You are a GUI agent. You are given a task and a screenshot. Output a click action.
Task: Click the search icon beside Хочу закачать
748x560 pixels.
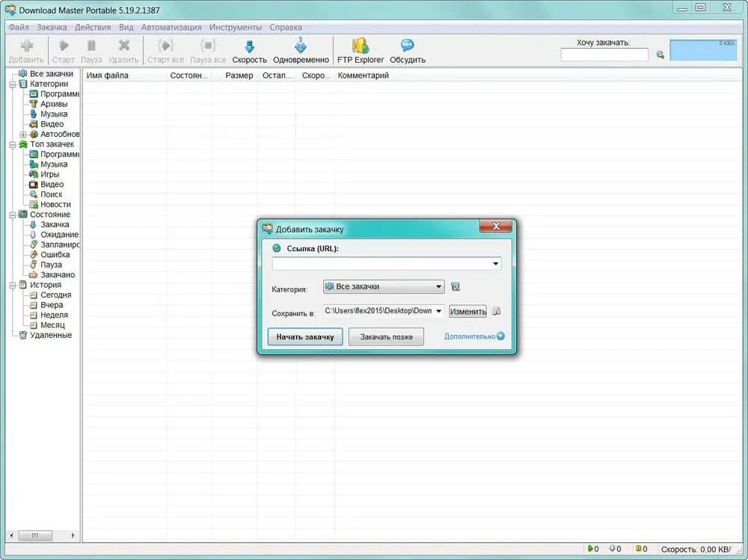(x=660, y=55)
